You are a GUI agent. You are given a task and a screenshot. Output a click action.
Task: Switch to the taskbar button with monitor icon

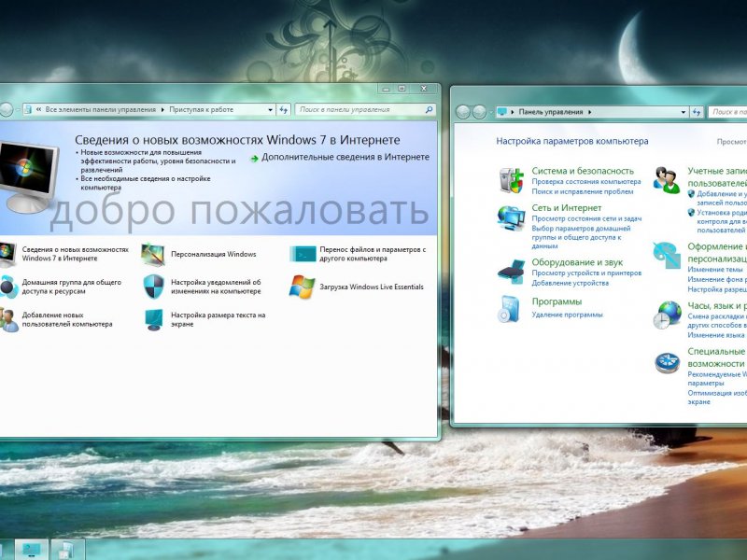(x=32, y=550)
